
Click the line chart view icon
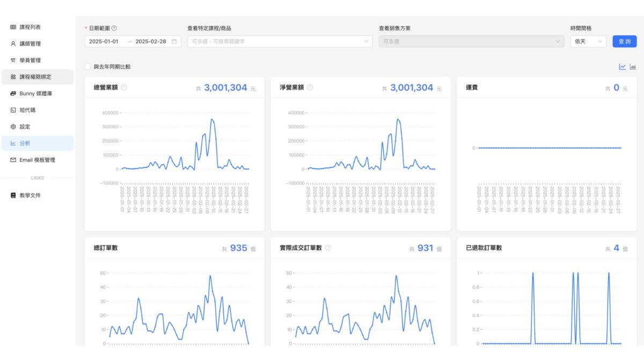[622, 67]
